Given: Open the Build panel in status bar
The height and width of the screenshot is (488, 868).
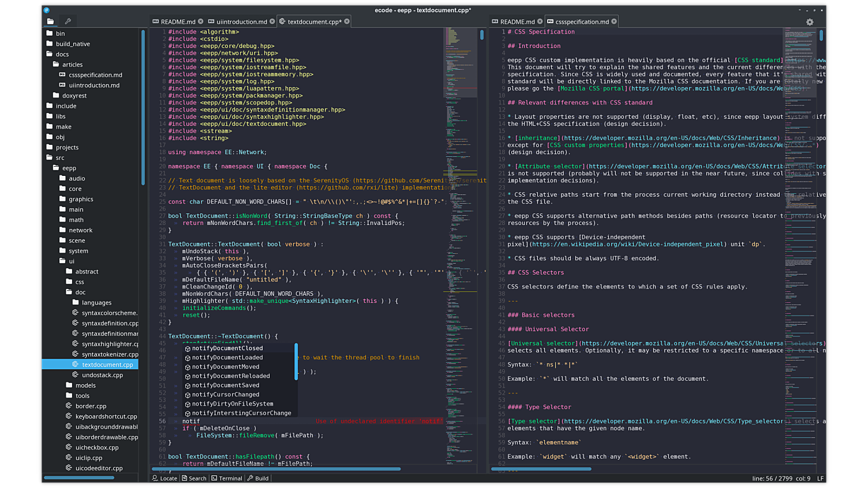Looking at the screenshot, I should 258,478.
